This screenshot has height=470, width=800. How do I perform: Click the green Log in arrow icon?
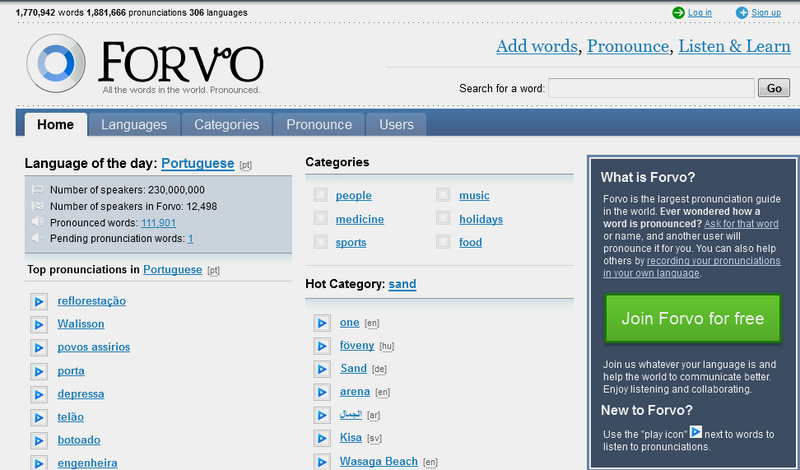678,13
